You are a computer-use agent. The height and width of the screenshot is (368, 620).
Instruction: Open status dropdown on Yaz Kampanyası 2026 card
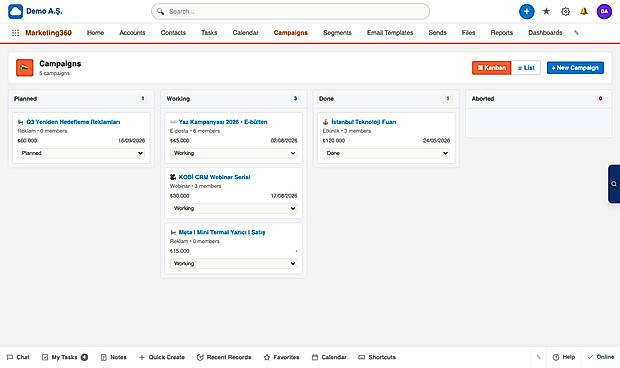click(x=234, y=153)
